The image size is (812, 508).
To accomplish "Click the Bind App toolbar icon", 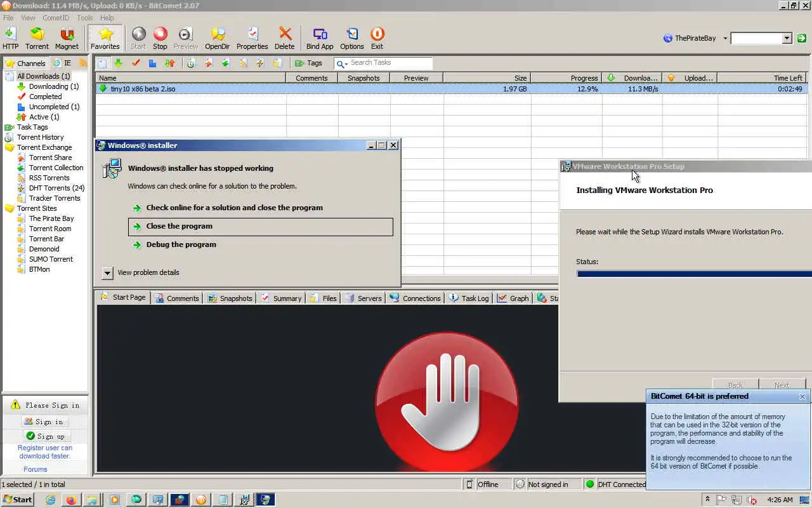I will [320, 38].
